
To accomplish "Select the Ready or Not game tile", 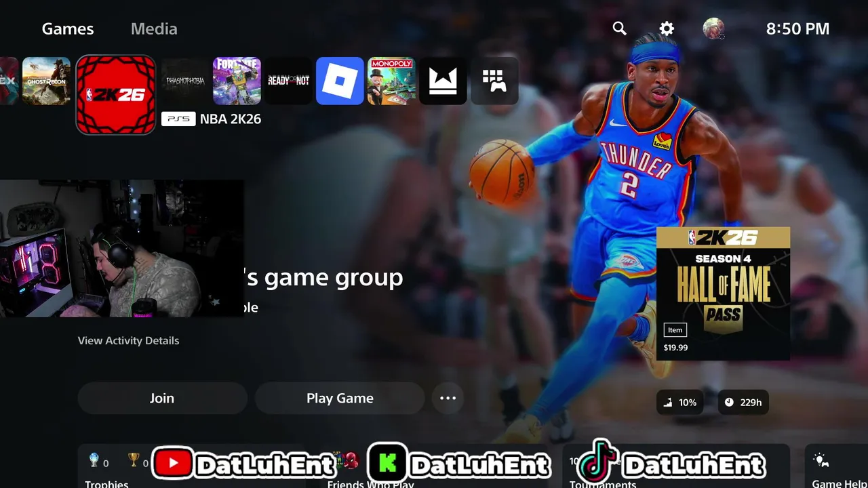I will pos(288,81).
